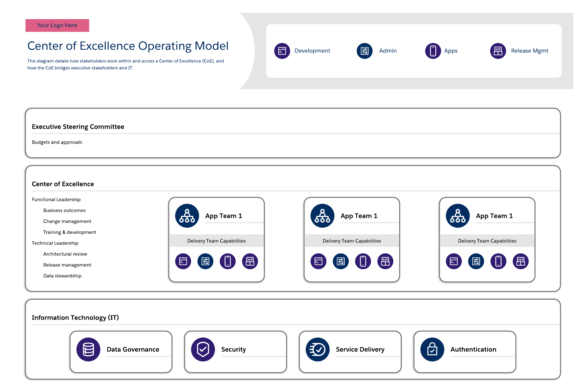586x392 pixels.
Task: Select the Authentication lock icon
Action: tap(432, 349)
